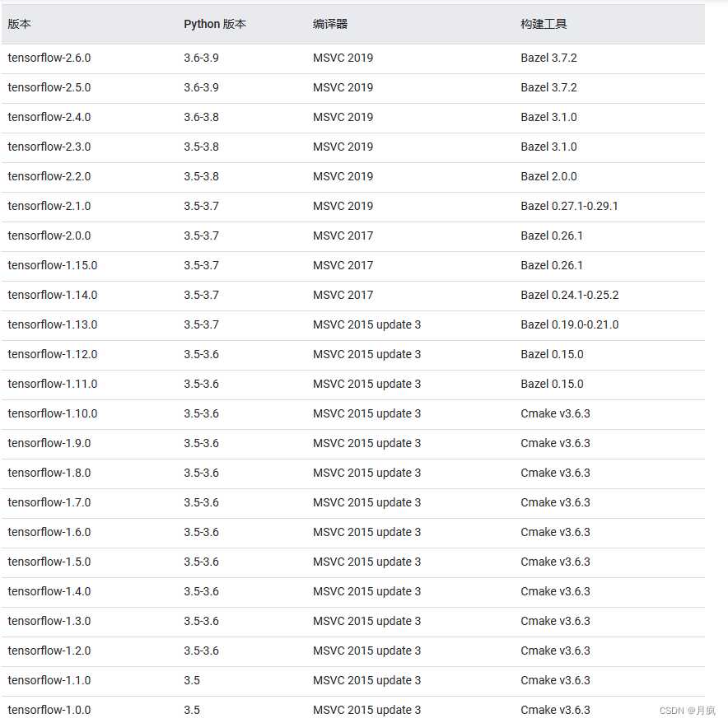Select the tensorflow-1.12.0 cell
Viewport: 728px width, 723px height.
point(53,355)
